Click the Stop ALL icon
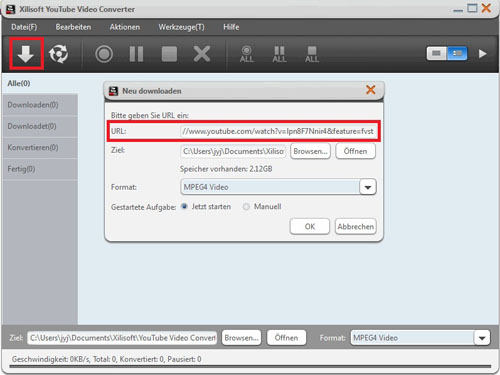The width and height of the screenshot is (500, 375). [312, 54]
